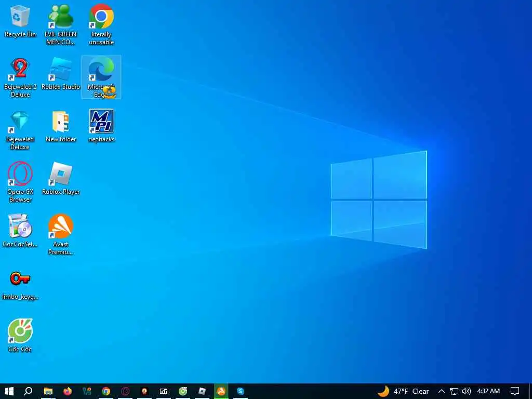
Task: Open the Visual Studio installer taskbar icon
Action: tap(87, 391)
